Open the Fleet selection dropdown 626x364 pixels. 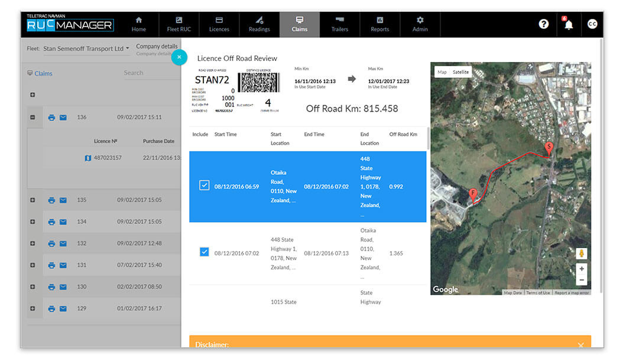(x=86, y=48)
